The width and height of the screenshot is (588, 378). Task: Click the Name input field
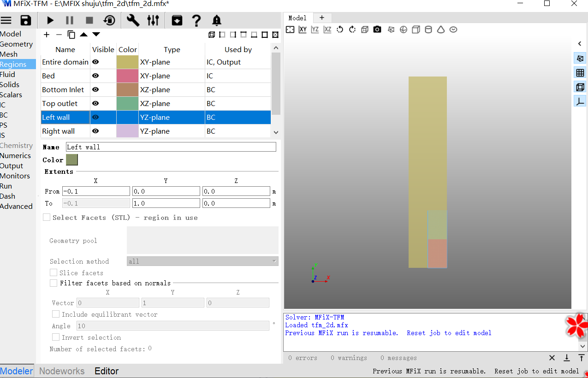[171, 147]
